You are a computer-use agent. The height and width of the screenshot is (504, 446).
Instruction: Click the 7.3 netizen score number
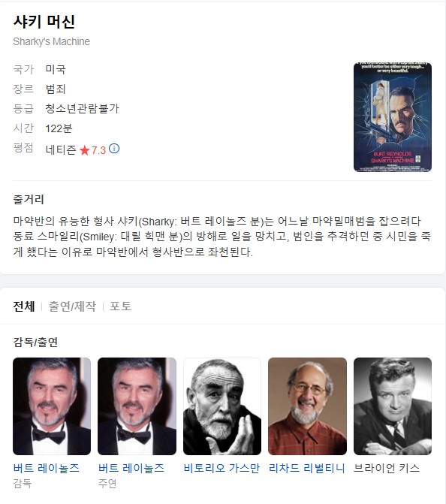tap(98, 150)
